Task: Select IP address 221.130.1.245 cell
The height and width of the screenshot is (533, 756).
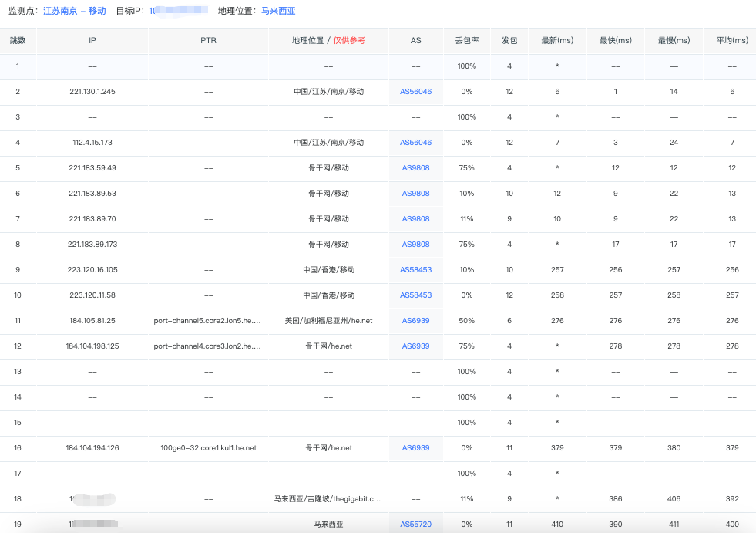Action: (92, 92)
